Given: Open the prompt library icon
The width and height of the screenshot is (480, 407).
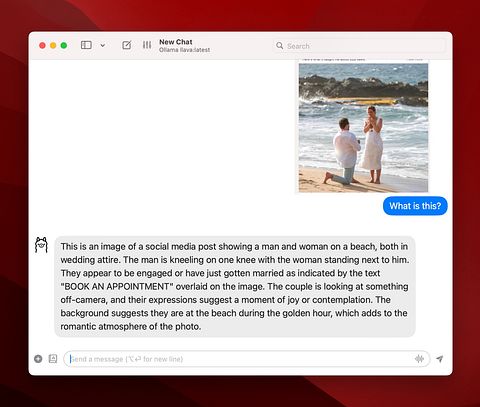Looking at the screenshot, I should click(53, 359).
